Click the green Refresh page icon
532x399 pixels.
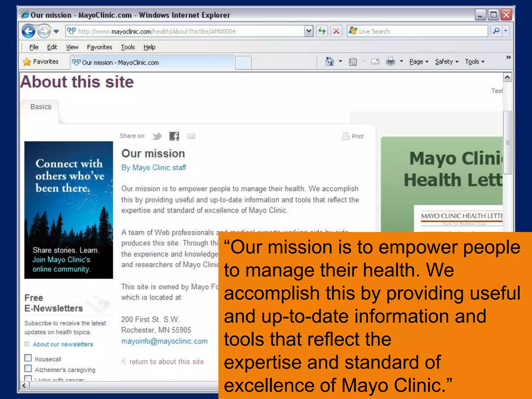click(x=322, y=31)
